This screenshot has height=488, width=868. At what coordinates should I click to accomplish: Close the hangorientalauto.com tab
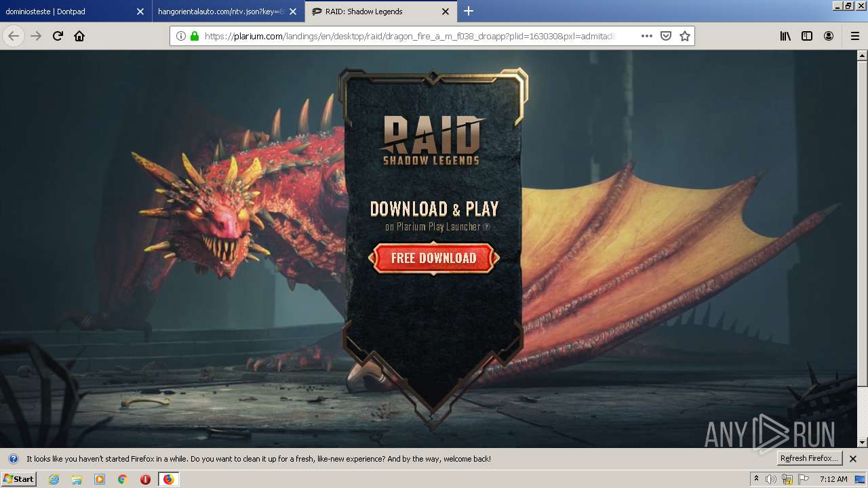[293, 12]
